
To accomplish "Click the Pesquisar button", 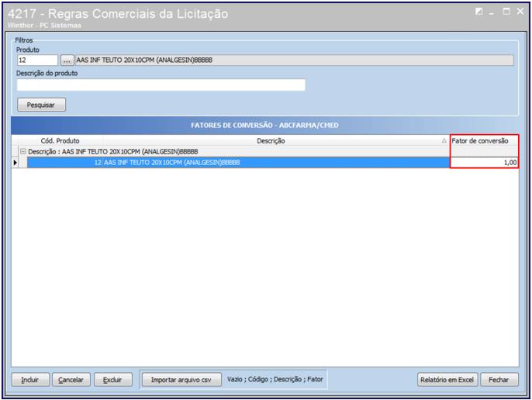I will point(41,105).
